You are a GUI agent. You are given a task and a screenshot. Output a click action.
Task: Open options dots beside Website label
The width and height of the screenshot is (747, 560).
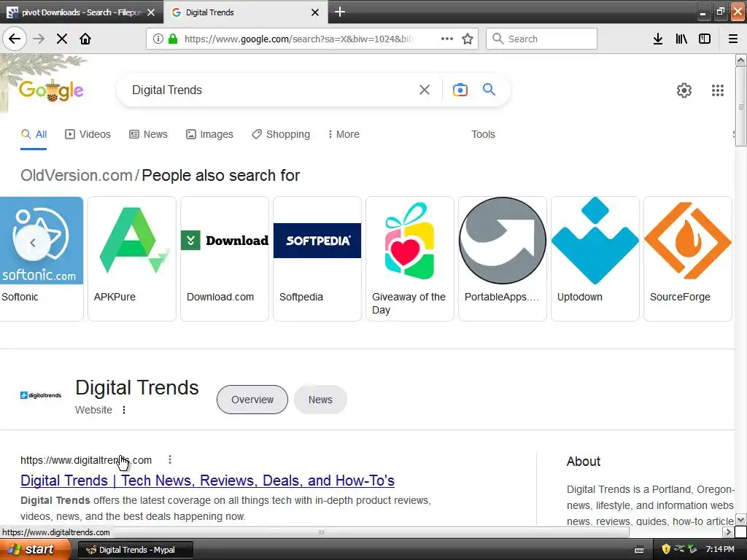click(x=124, y=410)
